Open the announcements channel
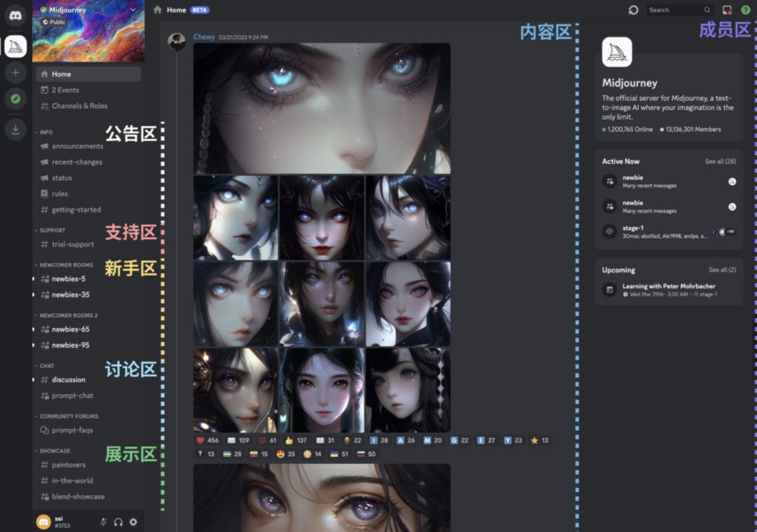The image size is (757, 532). pos(79,146)
